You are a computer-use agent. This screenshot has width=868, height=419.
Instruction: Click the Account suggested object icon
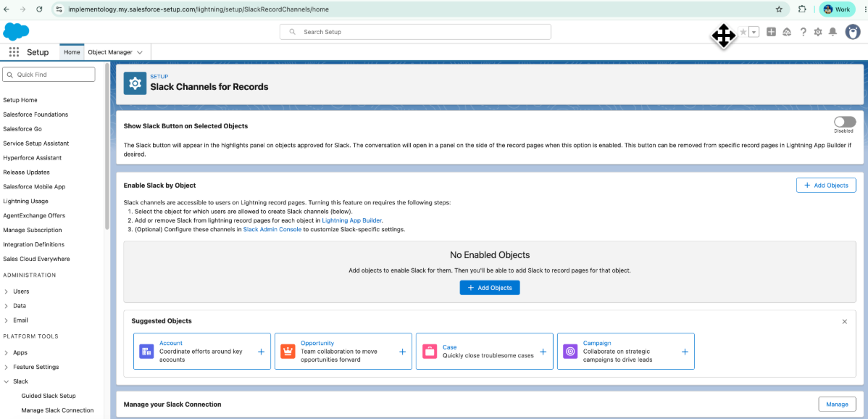click(x=146, y=351)
